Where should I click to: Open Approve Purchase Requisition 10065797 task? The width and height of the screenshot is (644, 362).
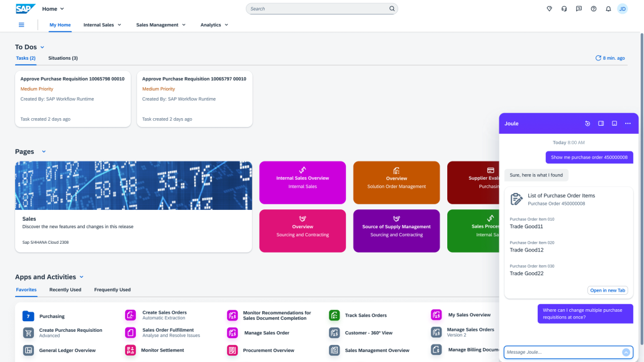click(194, 99)
